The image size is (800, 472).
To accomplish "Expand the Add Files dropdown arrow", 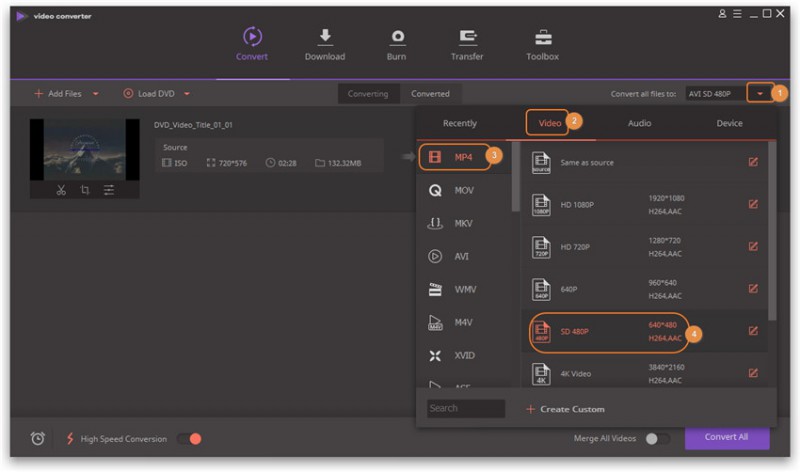I will click(x=96, y=94).
